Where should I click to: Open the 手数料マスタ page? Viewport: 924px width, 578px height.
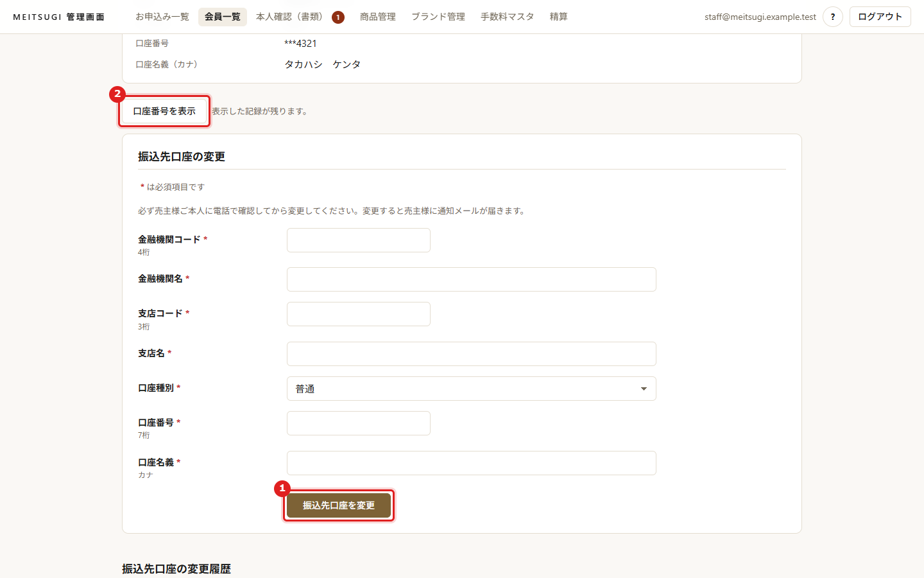[x=508, y=17]
